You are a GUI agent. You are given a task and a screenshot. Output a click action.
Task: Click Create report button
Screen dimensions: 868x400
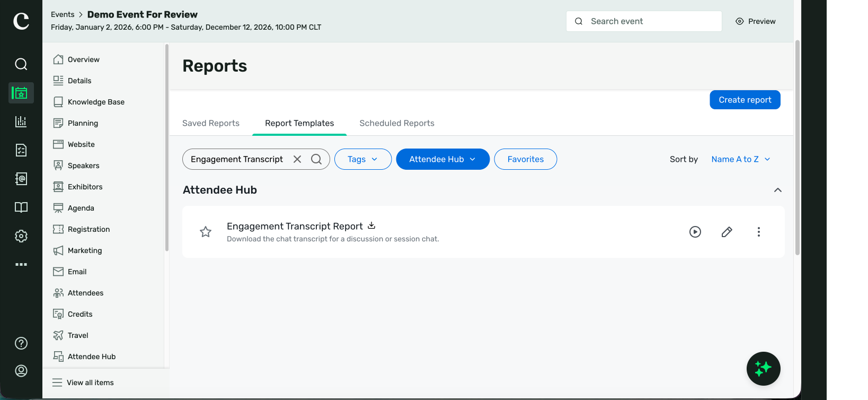(745, 100)
